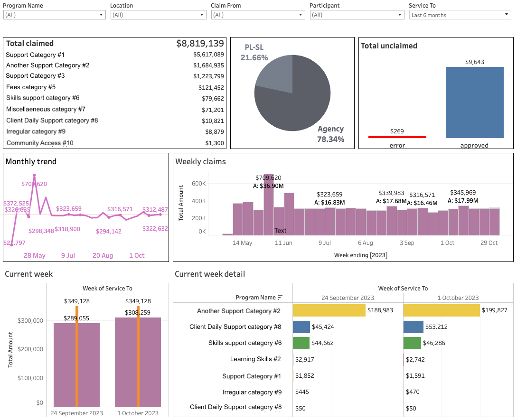Change Service To from Last 6 months
The width and height of the screenshot is (517, 420).
(505, 15)
